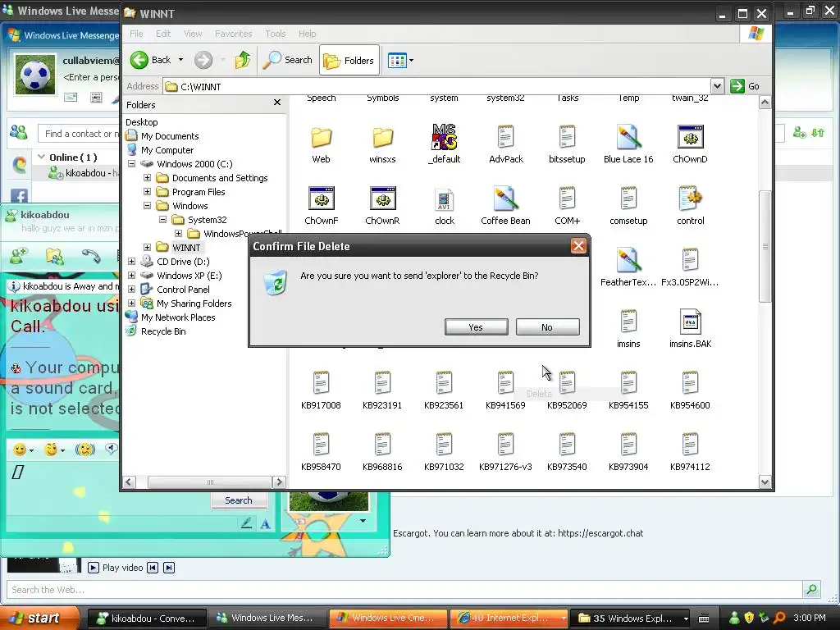
Task: Click Play video in Messenger window
Action: coord(115,568)
